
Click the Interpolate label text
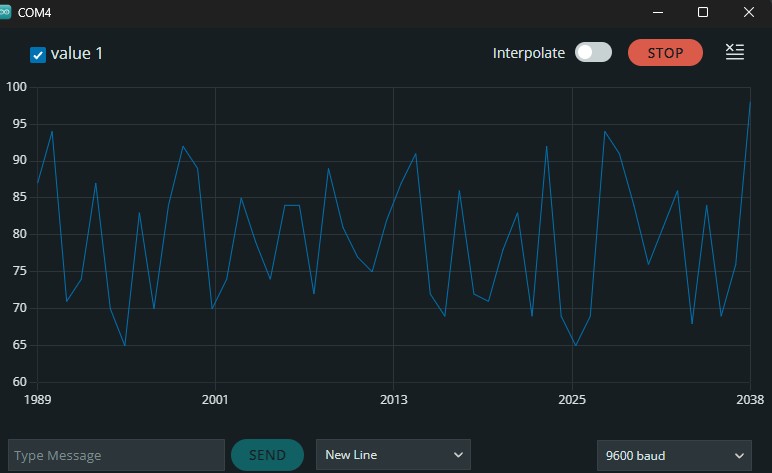pos(529,53)
